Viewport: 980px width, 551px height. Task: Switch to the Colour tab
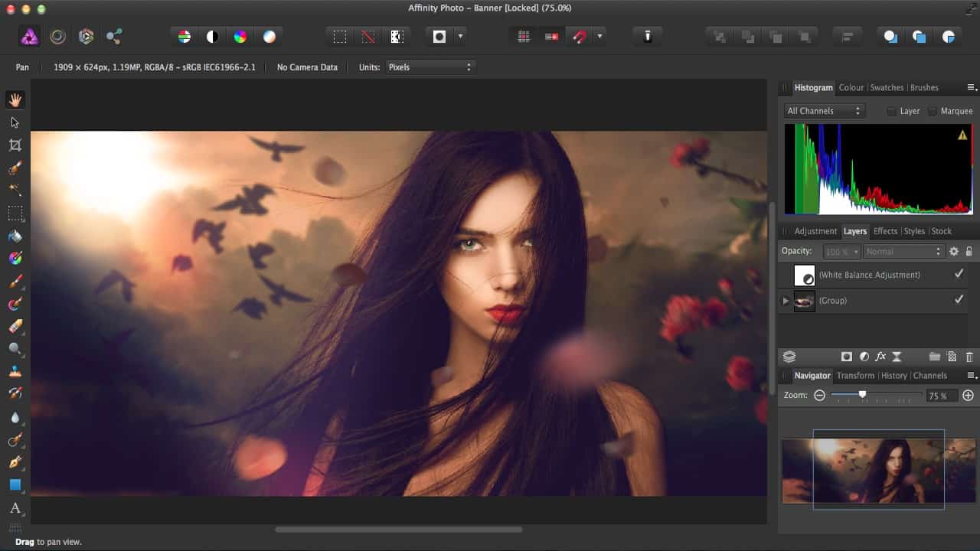(851, 87)
